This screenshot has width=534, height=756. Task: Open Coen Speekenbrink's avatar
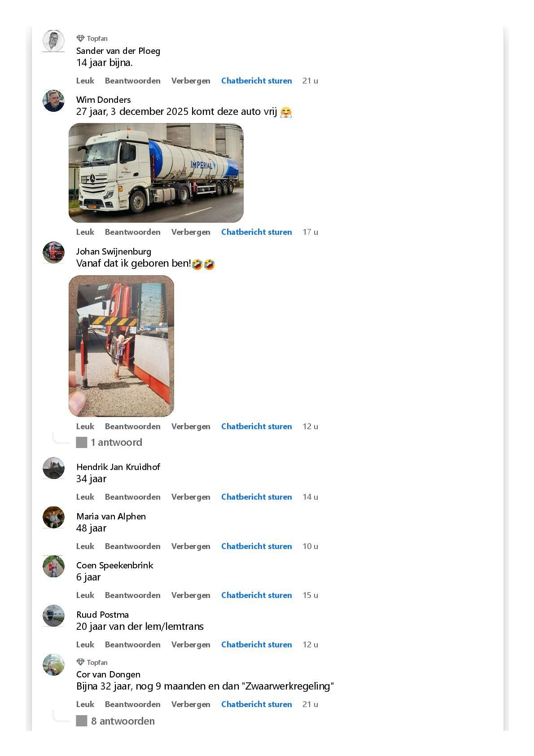(53, 567)
